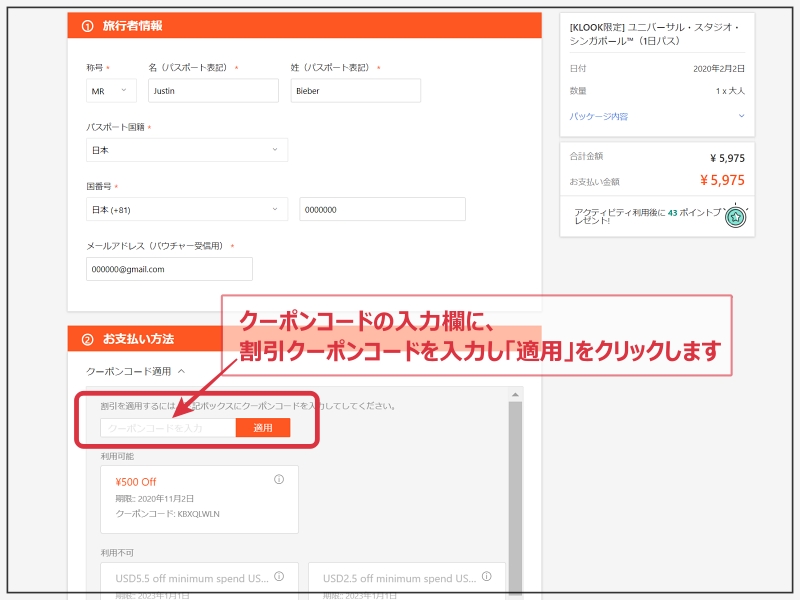Click the date 2020年2月2日

(719, 68)
